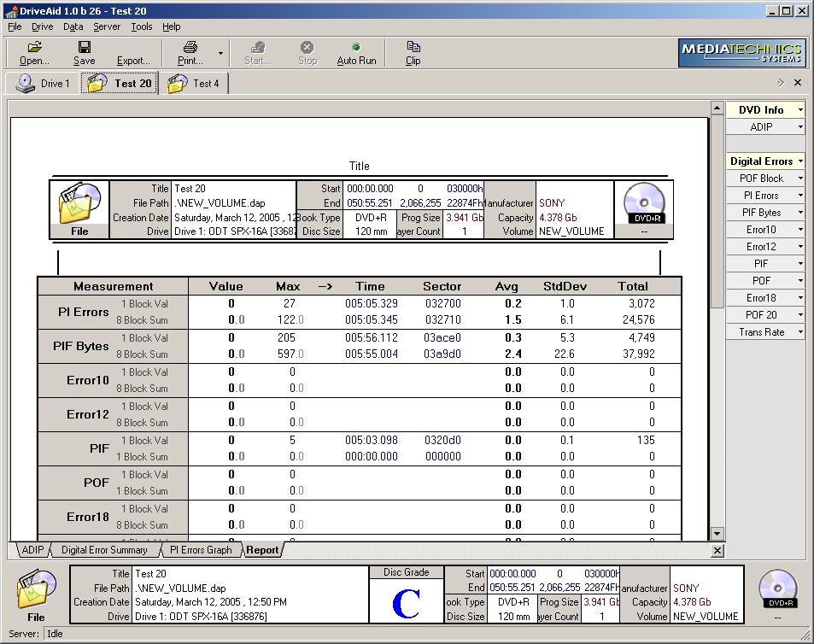The width and height of the screenshot is (814, 644).
Task: Open the Server menu
Action: click(107, 26)
